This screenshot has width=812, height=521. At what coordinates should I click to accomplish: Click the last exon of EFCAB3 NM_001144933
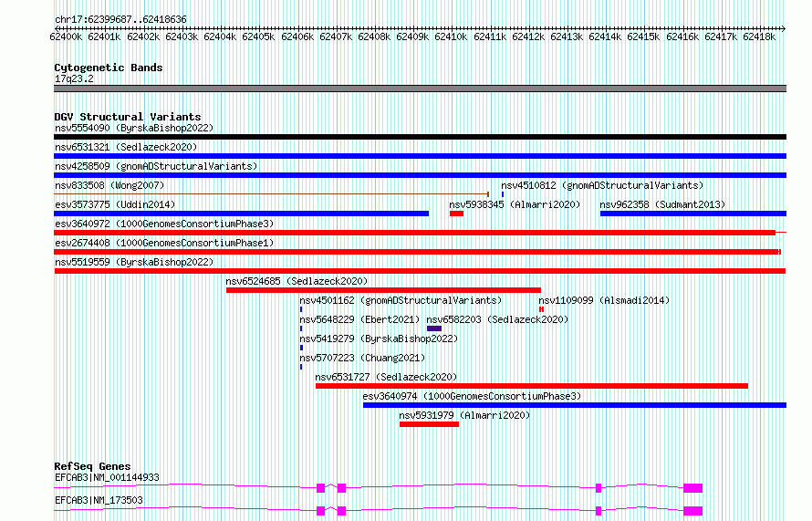692,488
